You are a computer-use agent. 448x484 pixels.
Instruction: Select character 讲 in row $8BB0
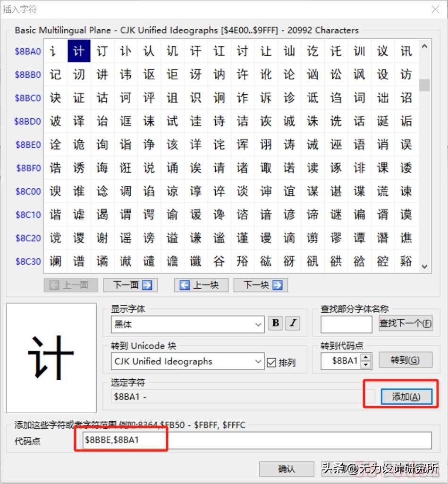pyautogui.click(x=102, y=75)
